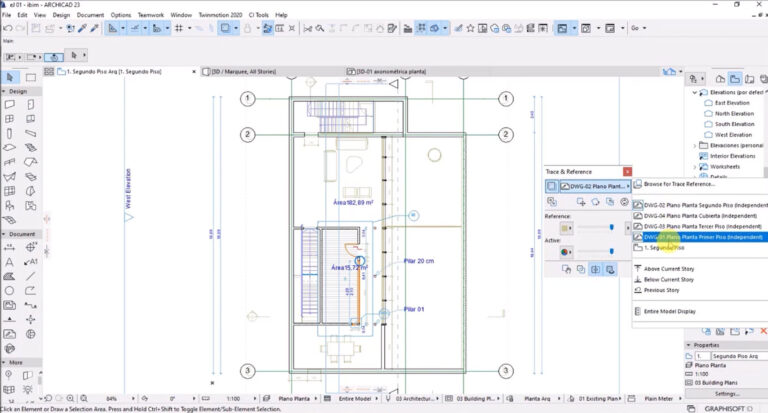Screen dimensions: 768x413
Task: Select the Wall tool in Design toolbox
Action: click(x=10, y=103)
